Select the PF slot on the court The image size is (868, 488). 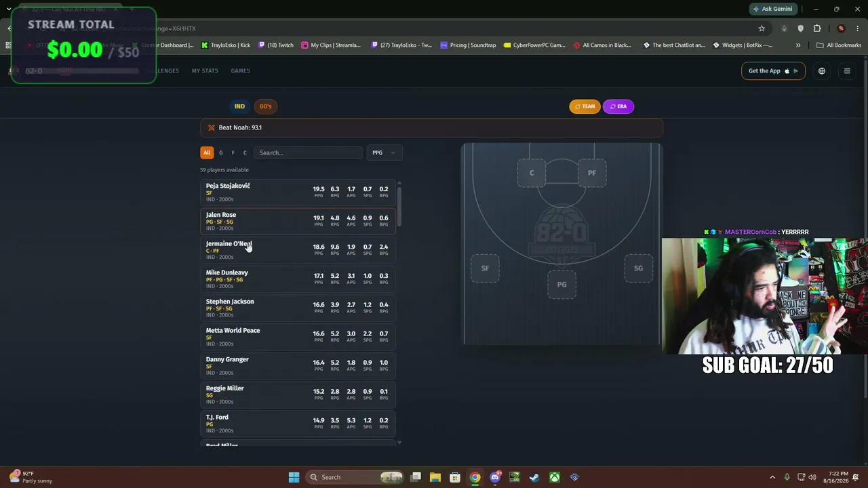tap(592, 173)
